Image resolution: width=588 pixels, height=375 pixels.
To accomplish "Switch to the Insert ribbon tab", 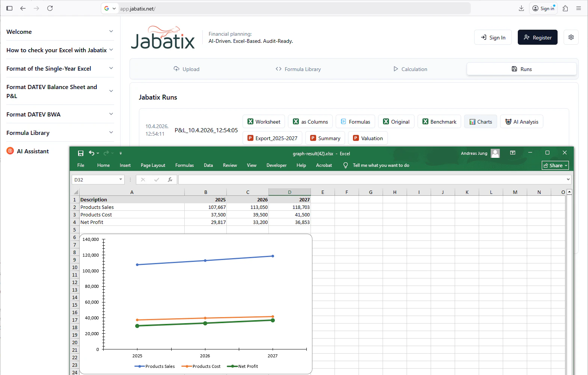I will click(125, 165).
